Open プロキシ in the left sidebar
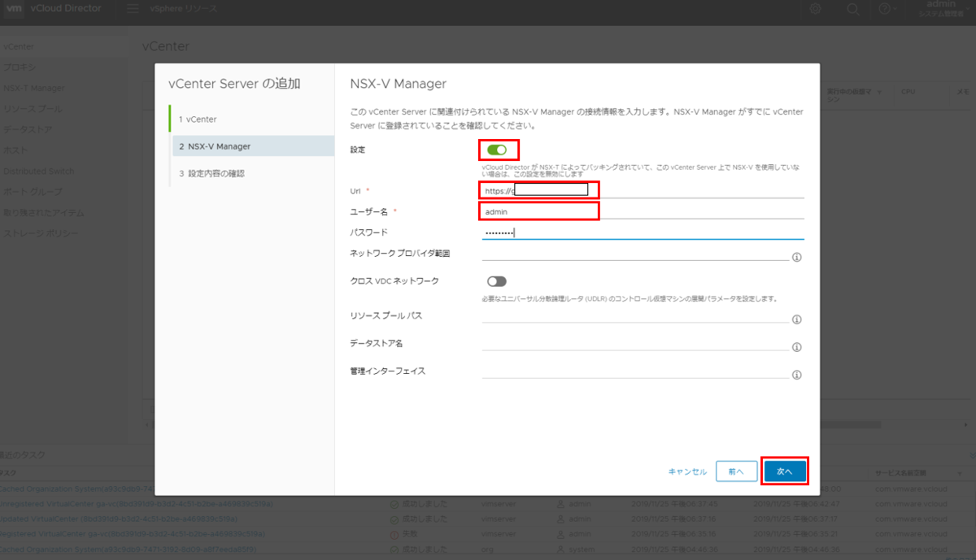 point(20,67)
